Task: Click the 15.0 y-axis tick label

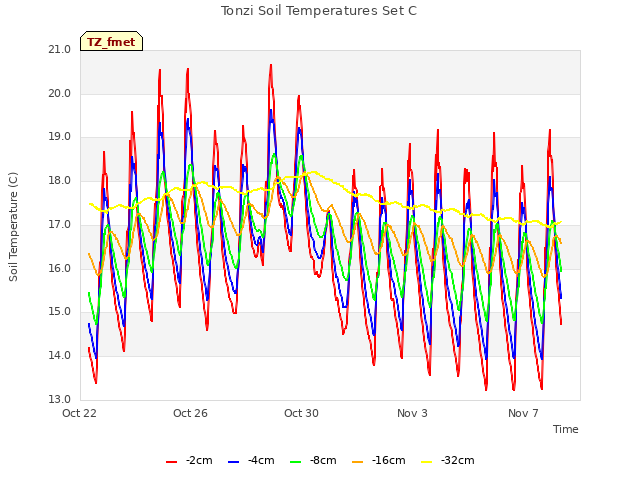Action: [60, 312]
